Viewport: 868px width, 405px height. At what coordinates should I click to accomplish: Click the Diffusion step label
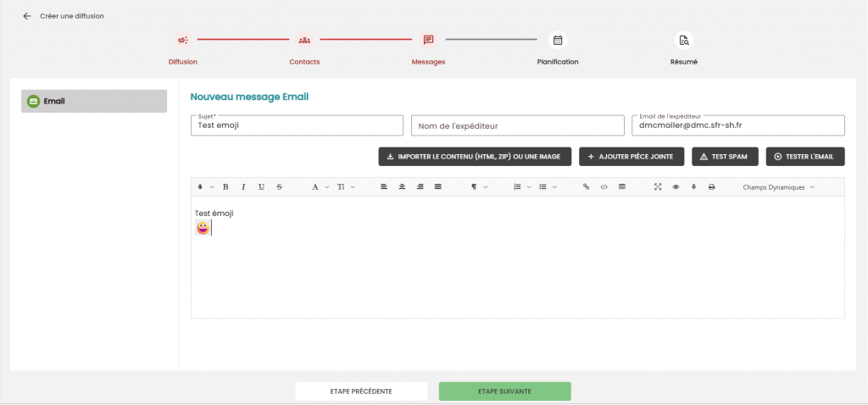183,62
